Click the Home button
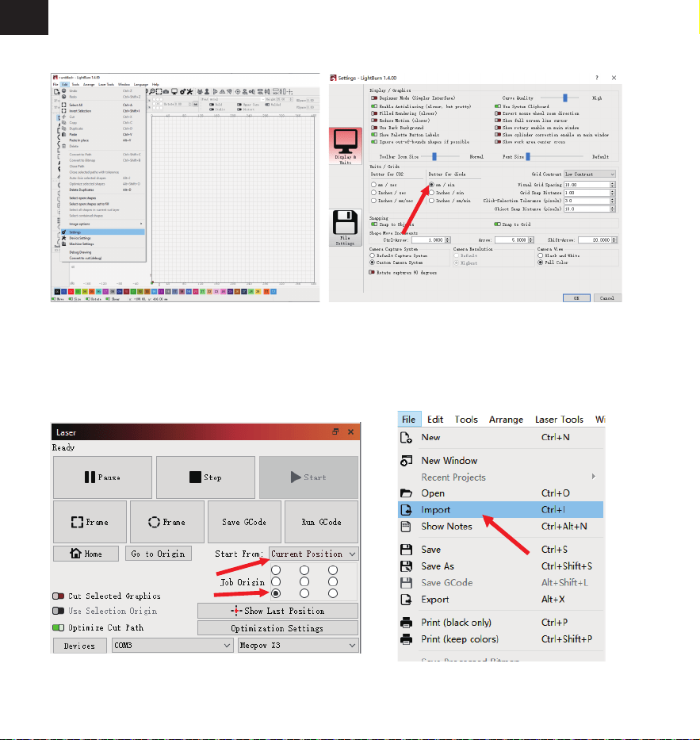This screenshot has width=700, height=740. 86,554
